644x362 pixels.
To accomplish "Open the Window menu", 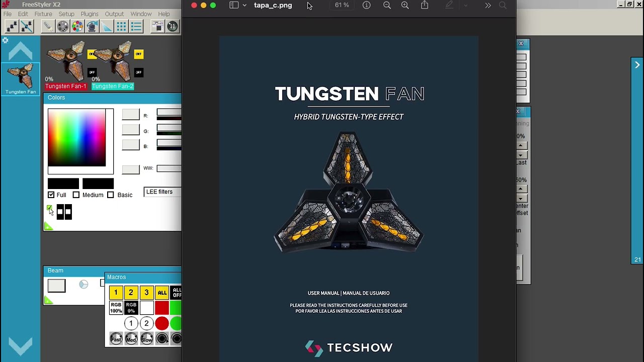I will (x=141, y=14).
